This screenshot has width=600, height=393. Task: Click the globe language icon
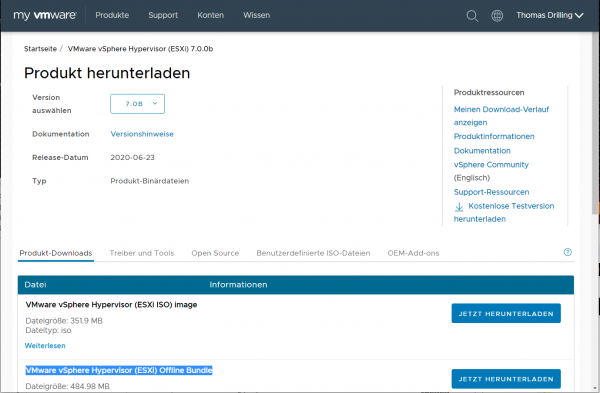(497, 16)
